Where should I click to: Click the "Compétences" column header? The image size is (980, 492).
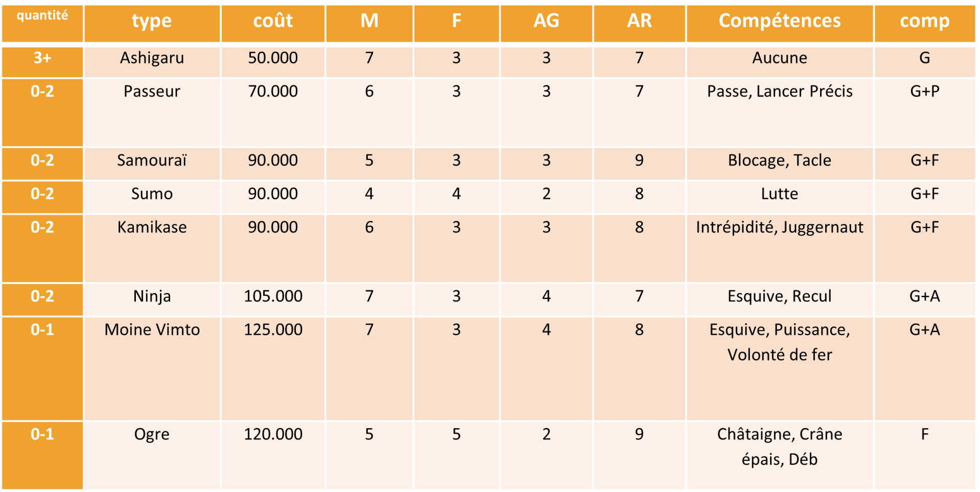click(779, 21)
